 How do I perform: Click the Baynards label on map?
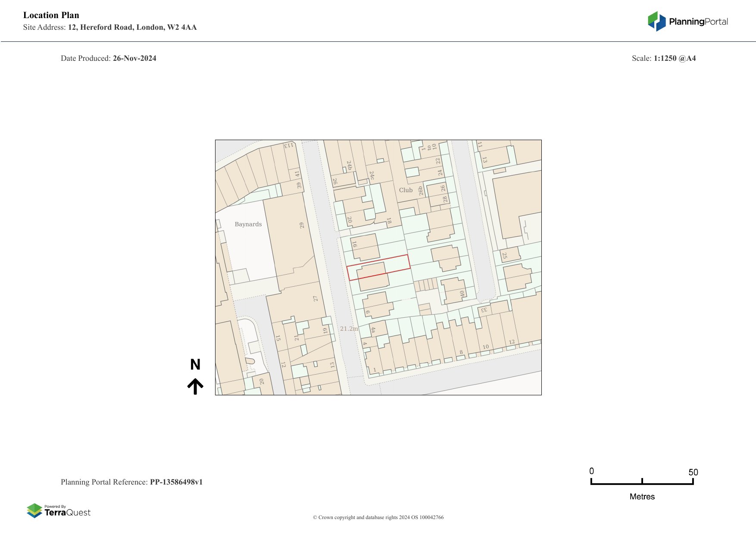tap(248, 224)
